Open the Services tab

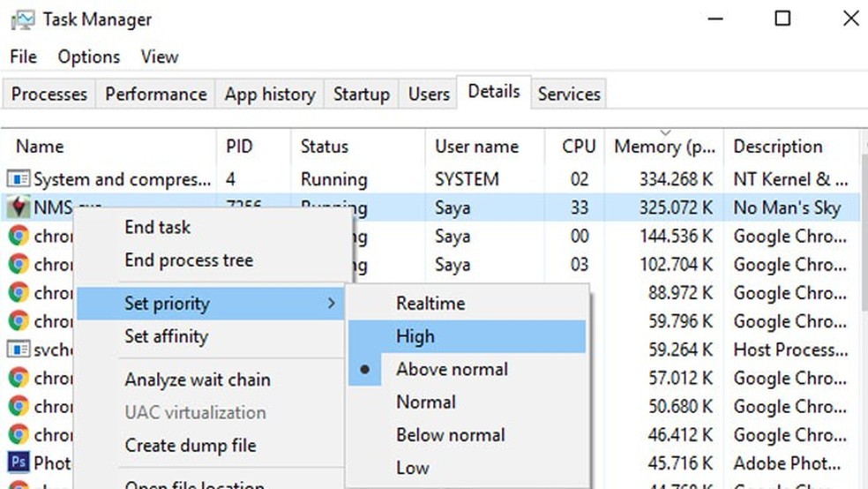(569, 94)
